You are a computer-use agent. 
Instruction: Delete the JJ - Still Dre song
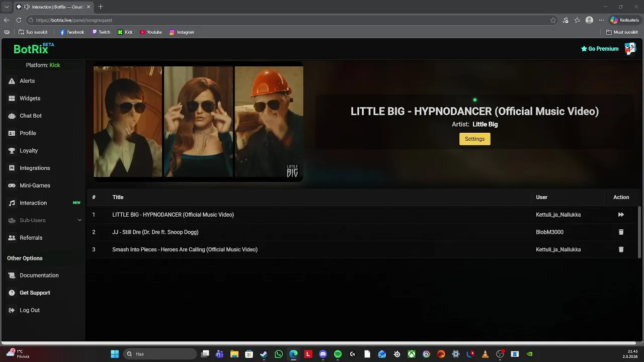(x=621, y=232)
